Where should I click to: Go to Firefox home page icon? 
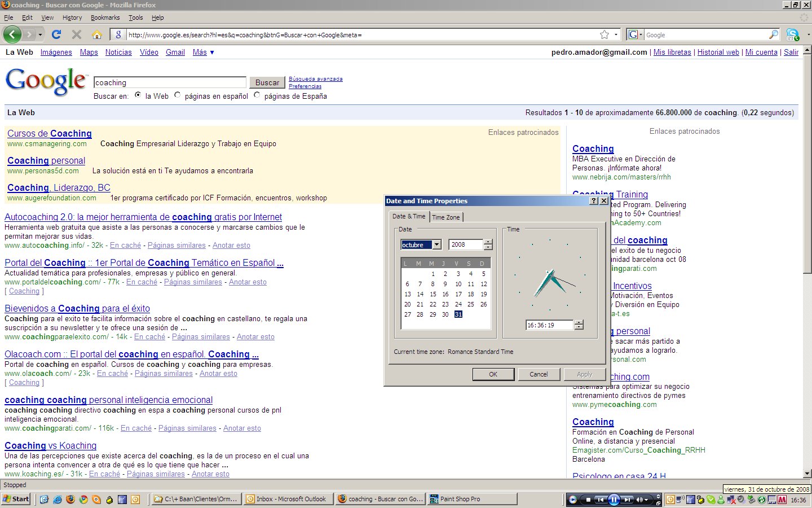pos(97,34)
